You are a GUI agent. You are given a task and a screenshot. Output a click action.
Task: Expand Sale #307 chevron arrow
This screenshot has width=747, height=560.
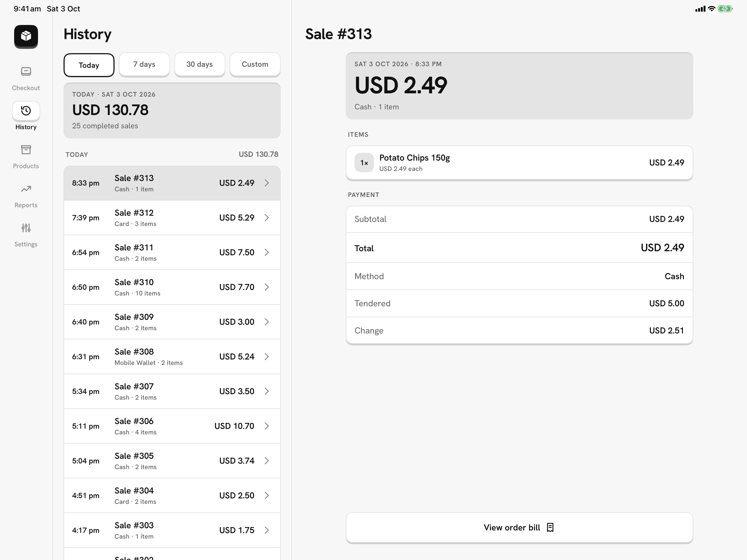(x=267, y=391)
